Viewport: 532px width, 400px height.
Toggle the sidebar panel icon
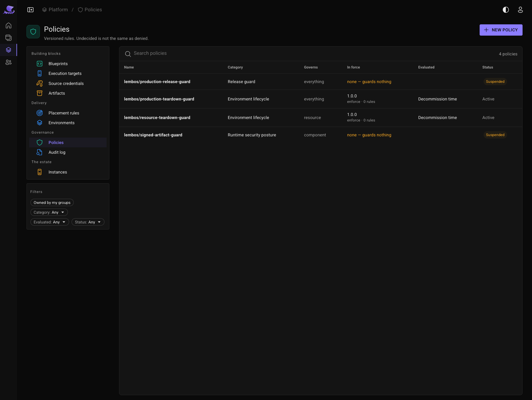pyautogui.click(x=30, y=10)
